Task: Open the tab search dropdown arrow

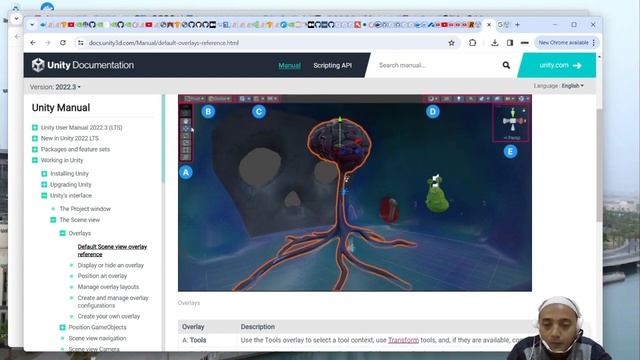Action: [32, 24]
